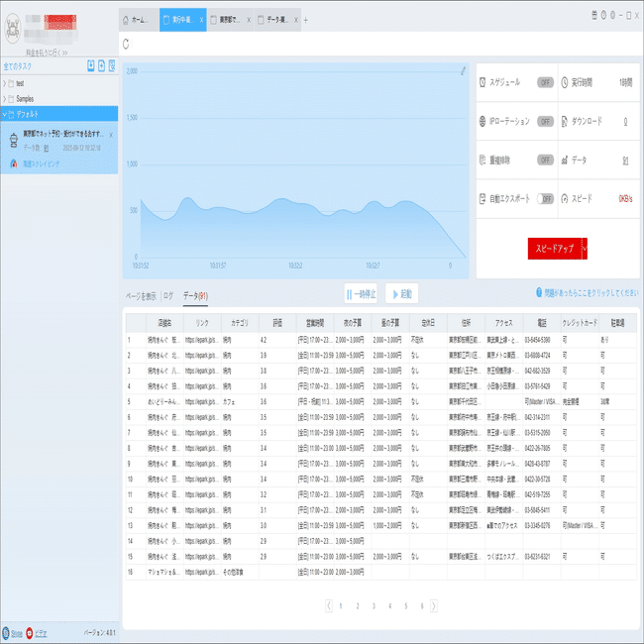This screenshot has height=644, width=644.
Task: Collapse the デフォルト folder
Action: pos(5,114)
